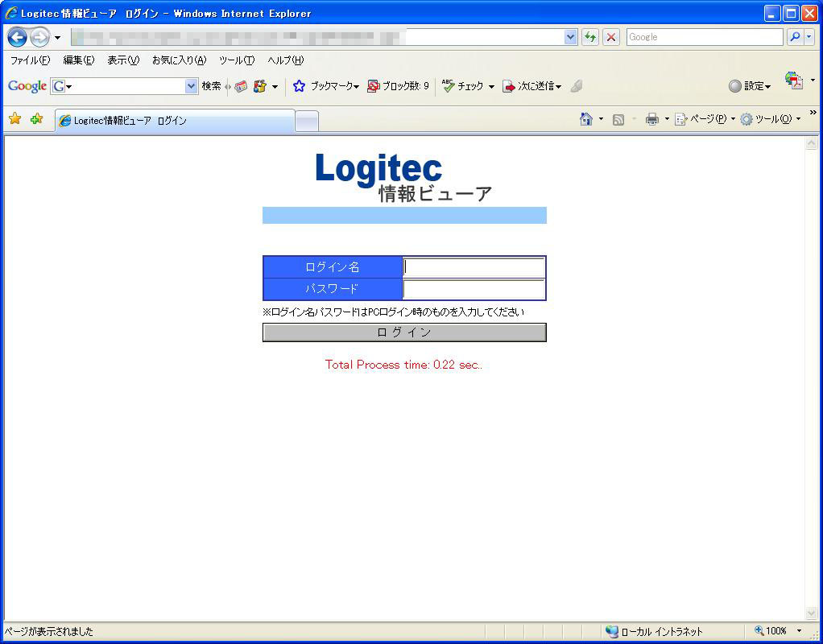Screen dimensions: 823x644
Task: Click the ページが表示されました status bar text
Action: pos(49,631)
